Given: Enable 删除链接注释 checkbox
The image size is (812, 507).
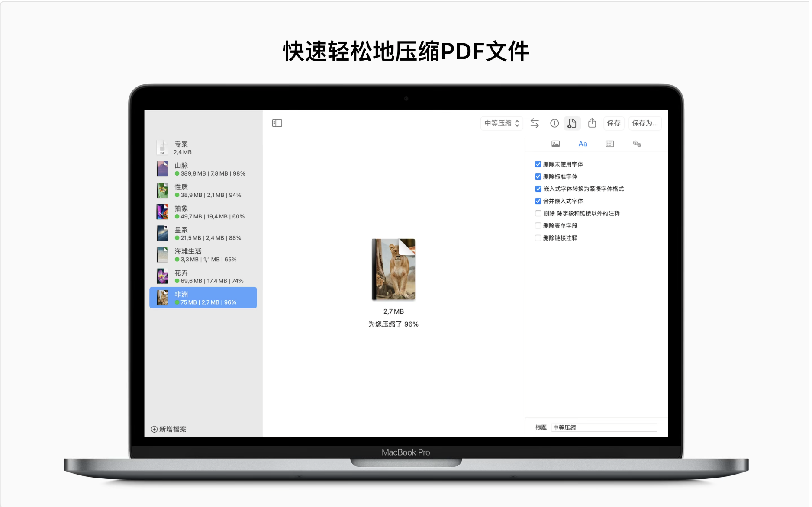Looking at the screenshot, I should click(538, 238).
